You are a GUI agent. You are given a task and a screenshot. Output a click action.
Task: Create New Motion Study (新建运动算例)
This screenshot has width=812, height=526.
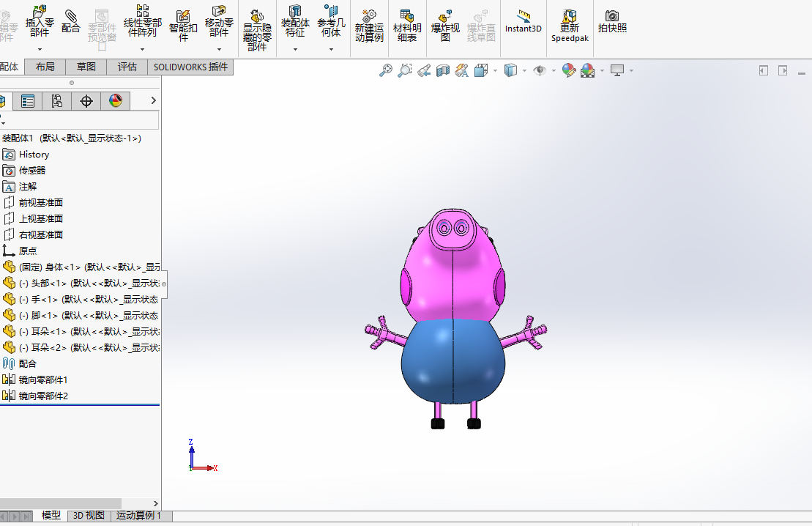[369, 26]
